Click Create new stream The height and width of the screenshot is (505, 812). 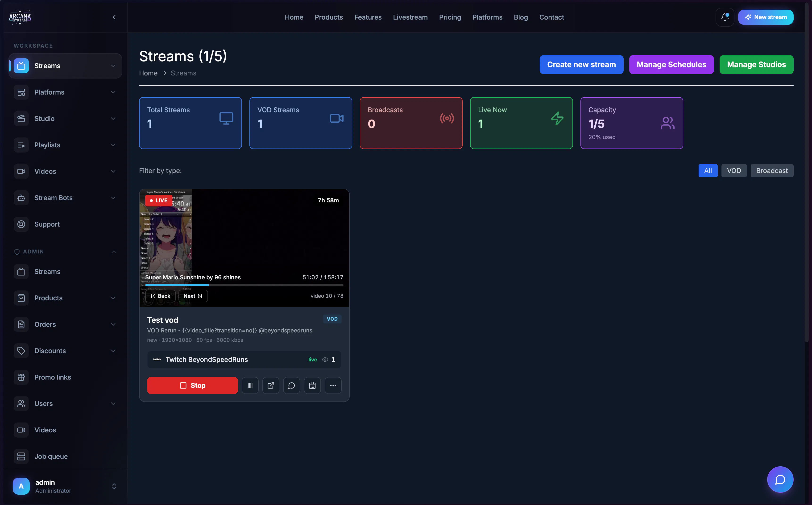[581, 64]
